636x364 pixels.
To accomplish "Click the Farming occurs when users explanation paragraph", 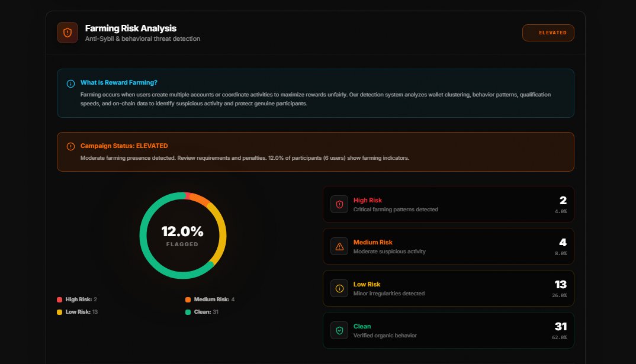I will coord(316,99).
